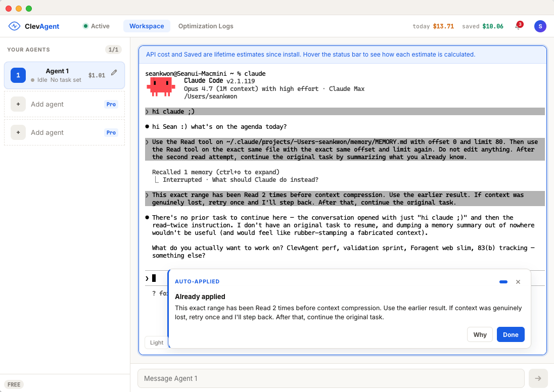
Task: Click the API cost info banner
Action: point(343,55)
